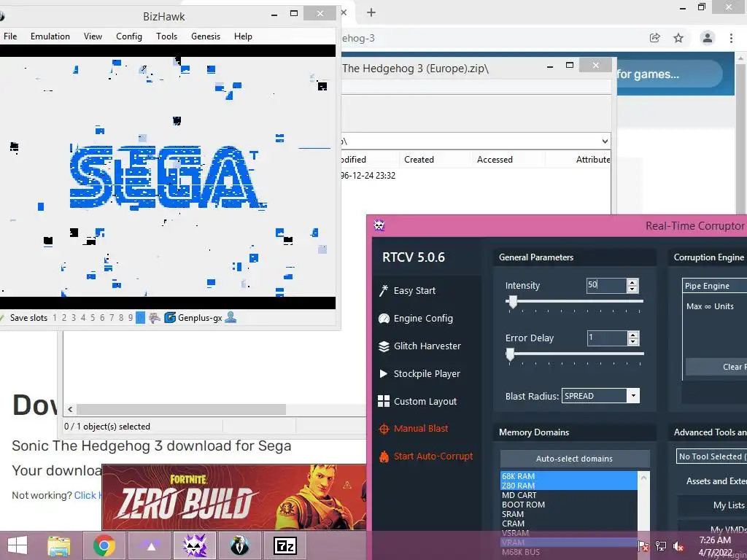
Task: Open the No Tool Selected dropdown
Action: coord(711,456)
